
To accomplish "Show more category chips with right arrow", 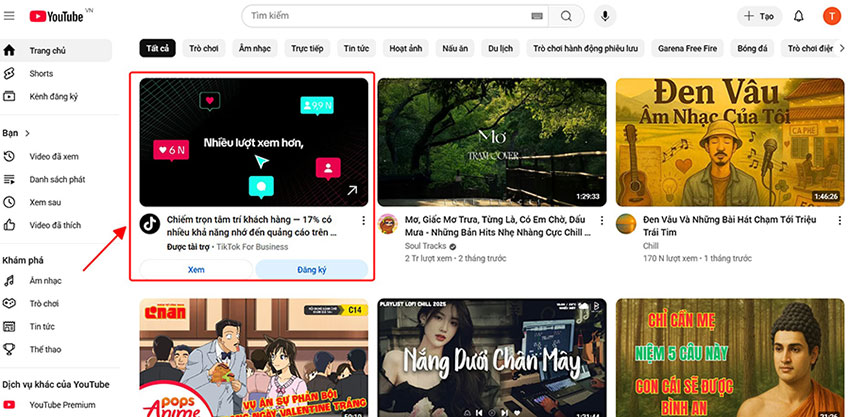I will tap(842, 48).
